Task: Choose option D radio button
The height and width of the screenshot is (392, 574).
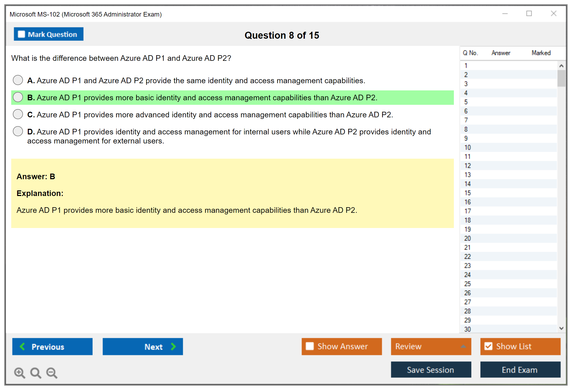Action: pos(18,131)
